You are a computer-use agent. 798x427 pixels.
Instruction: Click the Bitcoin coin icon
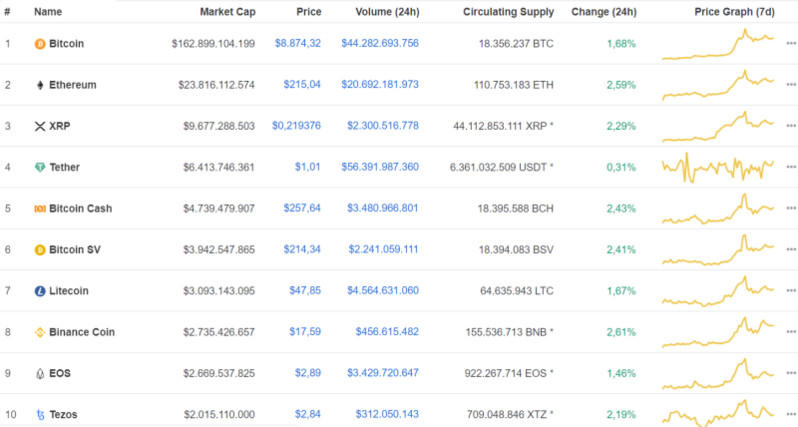click(40, 44)
